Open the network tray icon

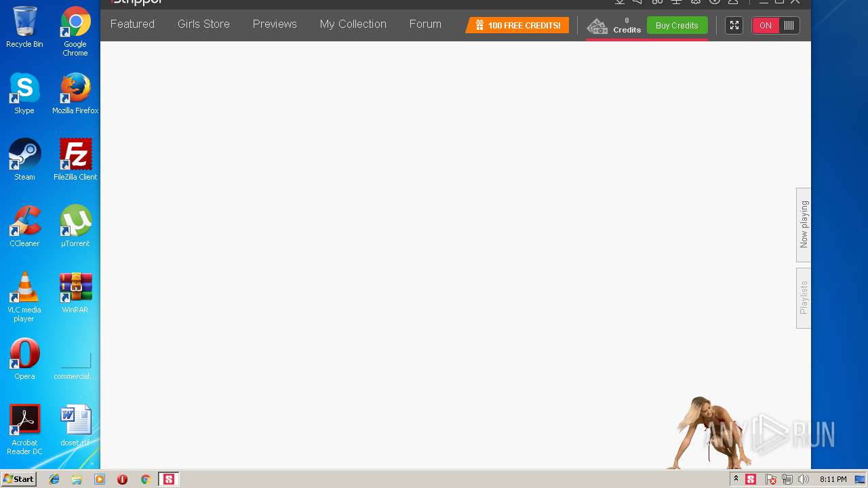click(x=787, y=479)
